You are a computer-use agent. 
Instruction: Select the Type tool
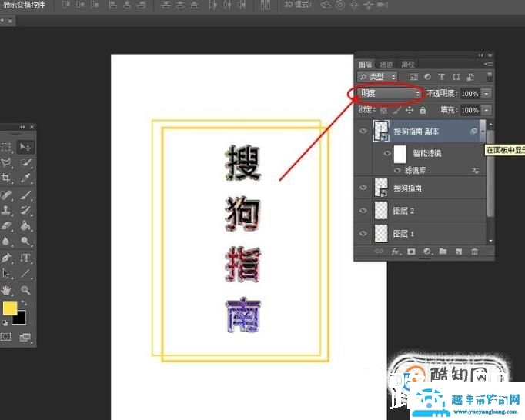(x=25, y=258)
